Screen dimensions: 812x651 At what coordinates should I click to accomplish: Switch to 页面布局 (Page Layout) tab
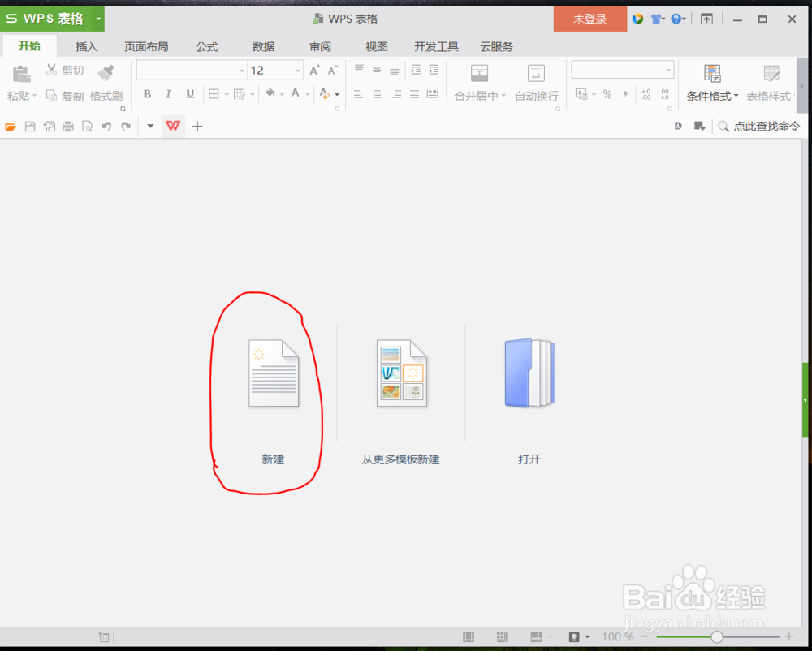146,46
